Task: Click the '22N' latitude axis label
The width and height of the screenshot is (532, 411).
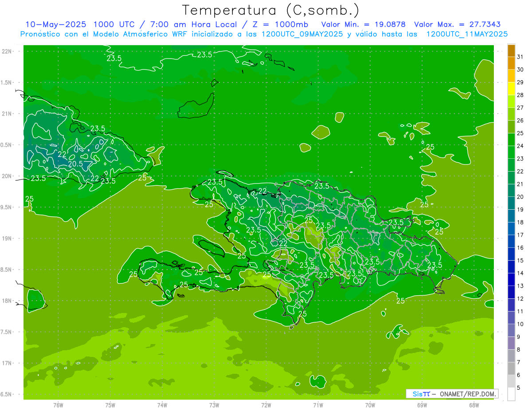Action: click(7, 51)
